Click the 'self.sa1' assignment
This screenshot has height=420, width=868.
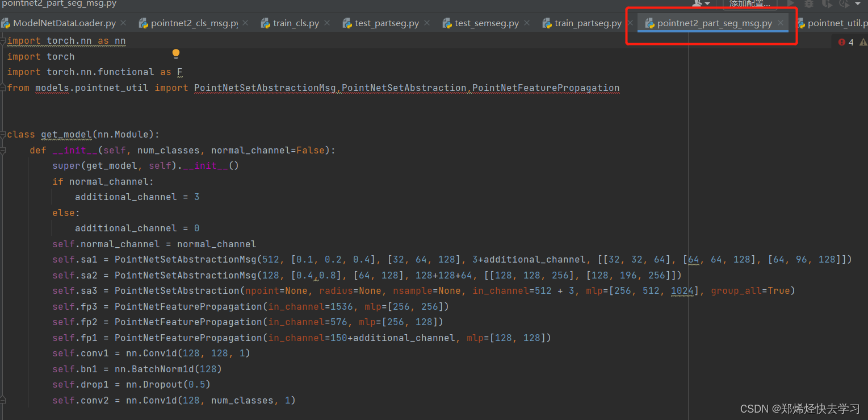click(452, 260)
